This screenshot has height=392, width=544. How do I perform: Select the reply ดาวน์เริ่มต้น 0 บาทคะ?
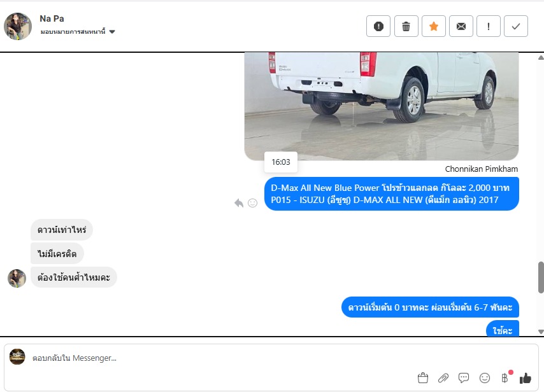[430, 307]
